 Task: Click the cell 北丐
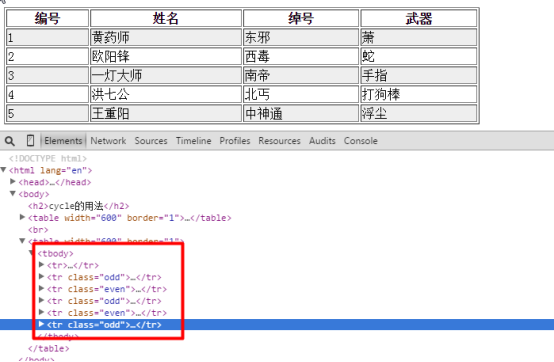(x=301, y=94)
